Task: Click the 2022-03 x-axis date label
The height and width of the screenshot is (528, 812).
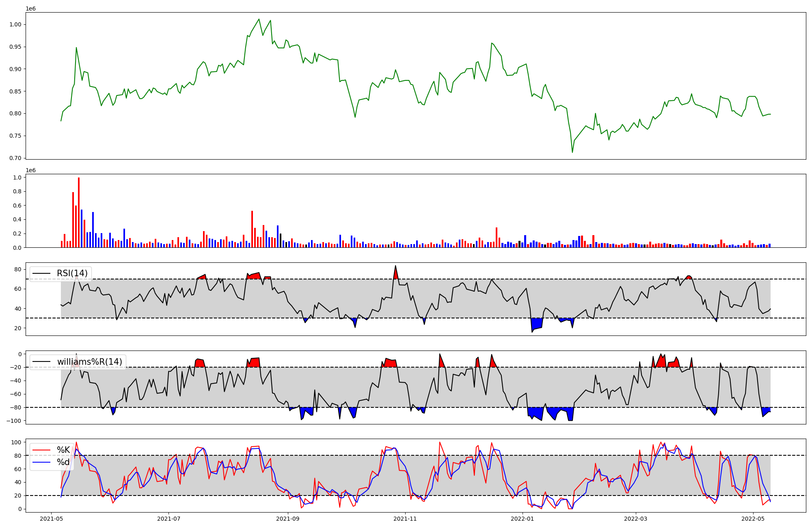Action: (636, 519)
